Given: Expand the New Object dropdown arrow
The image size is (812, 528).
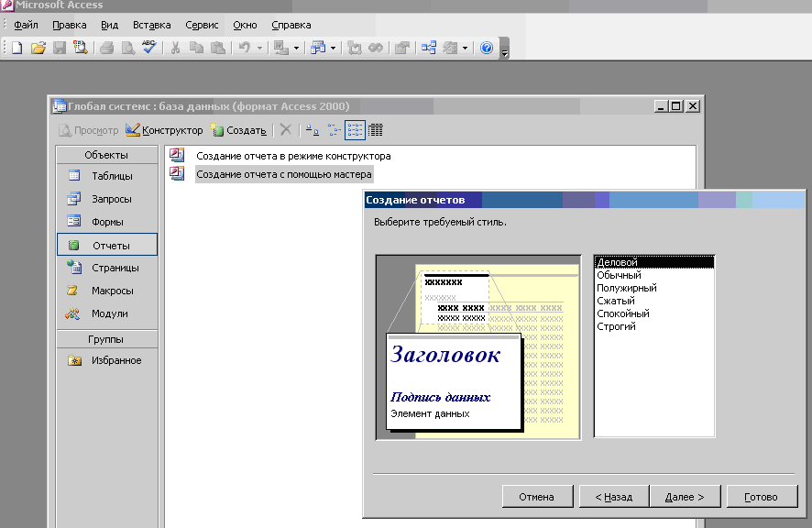Looking at the screenshot, I should pyautogui.click(x=465, y=49).
